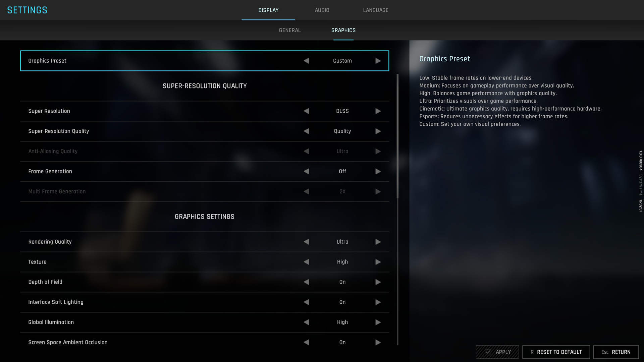Click left arrow of Graphics Preset Custom
Image resolution: width=644 pixels, height=362 pixels.
(306, 61)
